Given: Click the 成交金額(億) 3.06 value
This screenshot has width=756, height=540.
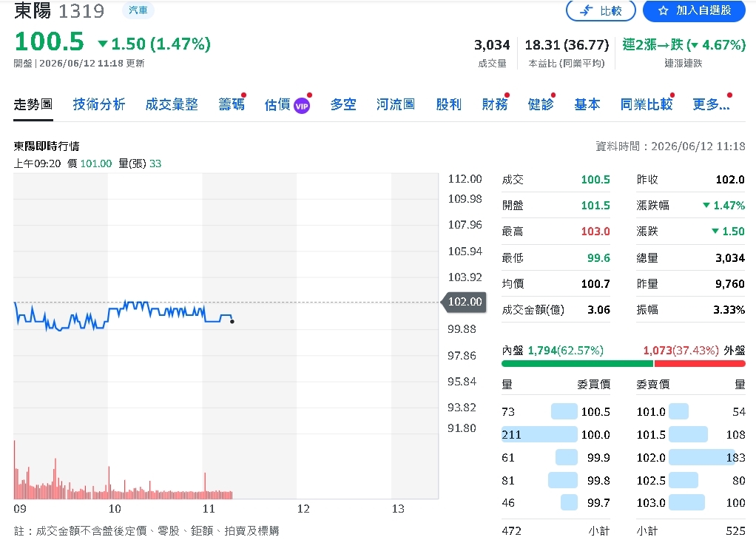Looking at the screenshot, I should pyautogui.click(x=599, y=309).
